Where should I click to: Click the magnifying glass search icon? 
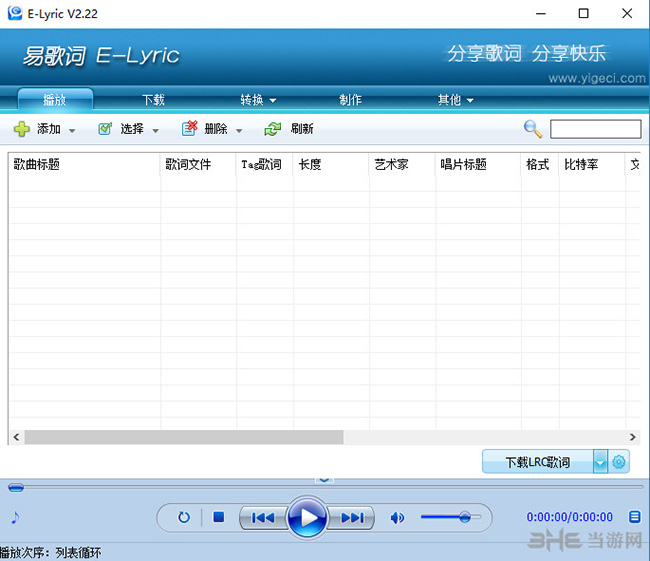(533, 129)
